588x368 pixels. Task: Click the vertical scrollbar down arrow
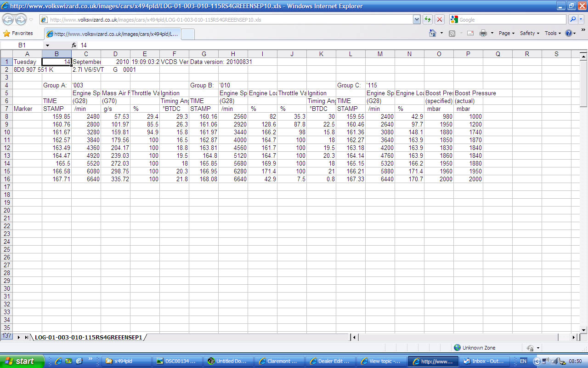point(583,330)
